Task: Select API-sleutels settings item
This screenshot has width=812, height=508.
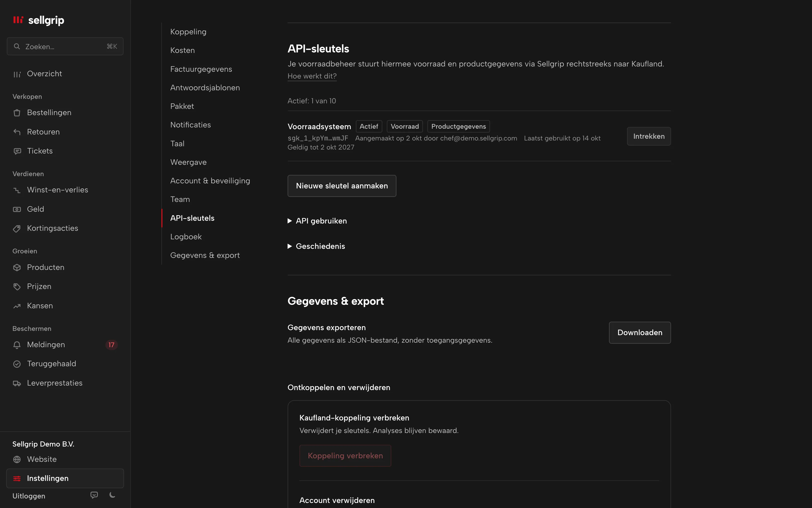Action: coord(192,218)
